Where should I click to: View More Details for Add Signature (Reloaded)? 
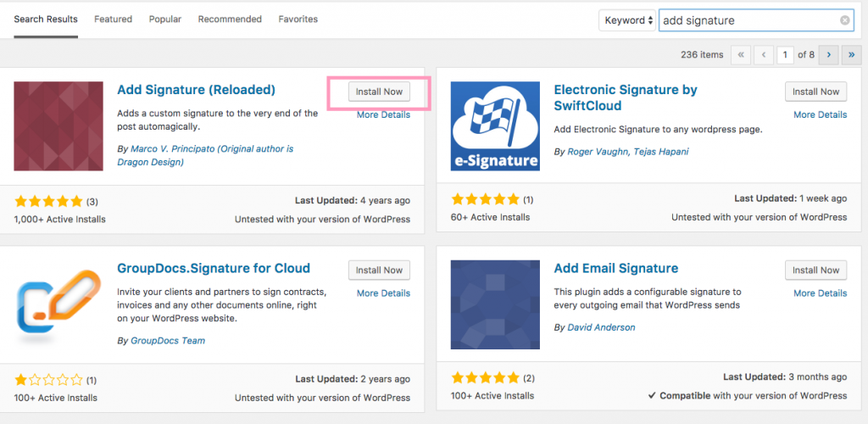384,114
